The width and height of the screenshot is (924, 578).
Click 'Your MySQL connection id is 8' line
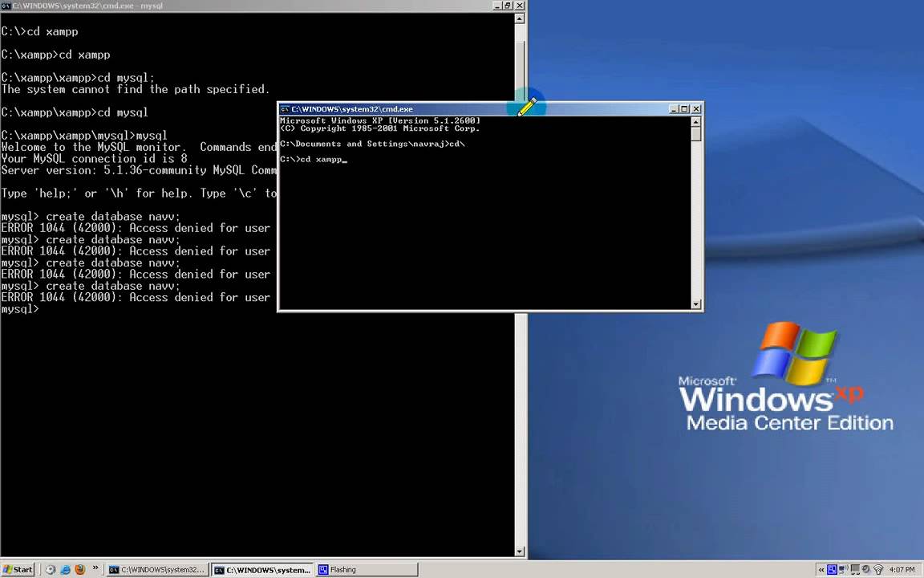point(95,159)
